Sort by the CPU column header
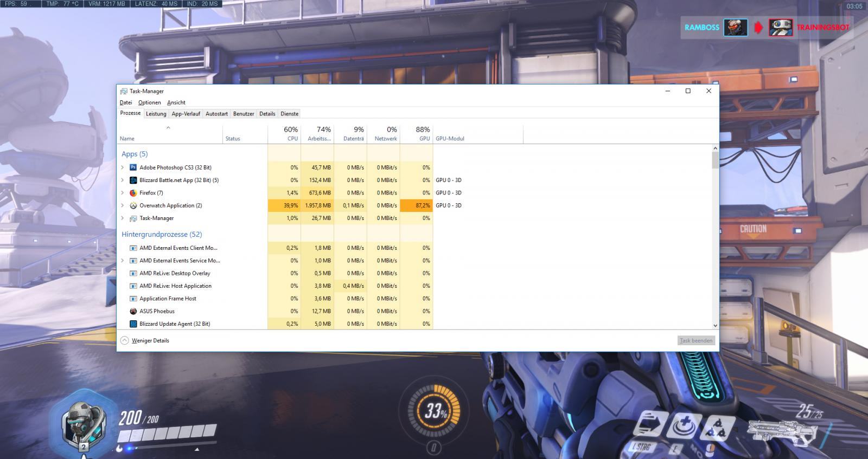Screen dimensions: 868x459 (284, 134)
